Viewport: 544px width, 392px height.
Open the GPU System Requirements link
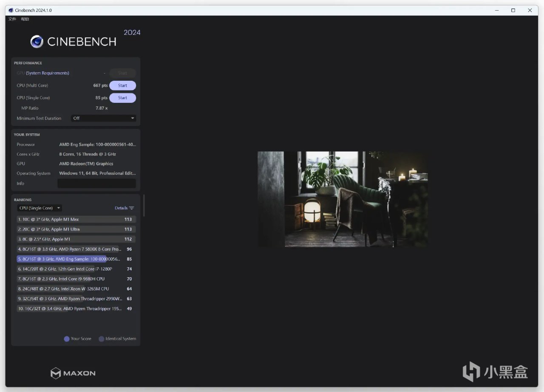pos(48,73)
